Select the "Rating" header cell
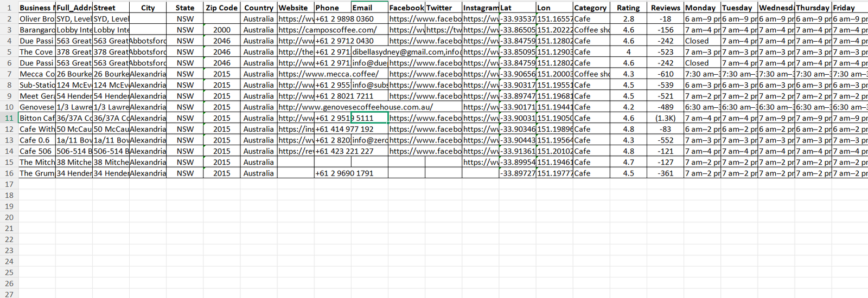The width and height of the screenshot is (868, 298). pyautogui.click(x=628, y=8)
